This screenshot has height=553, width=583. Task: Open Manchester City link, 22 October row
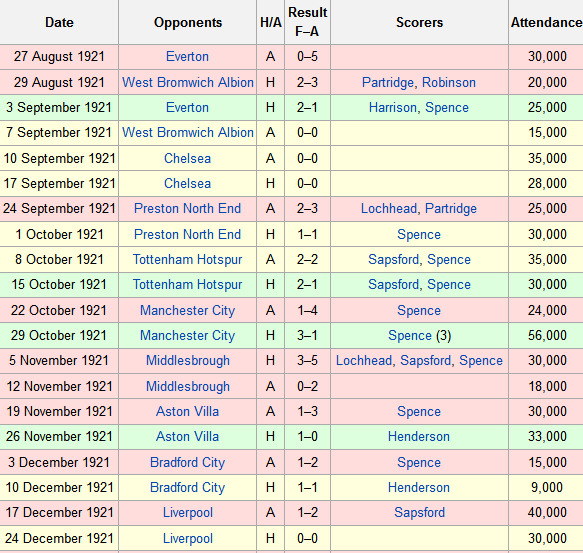point(187,311)
